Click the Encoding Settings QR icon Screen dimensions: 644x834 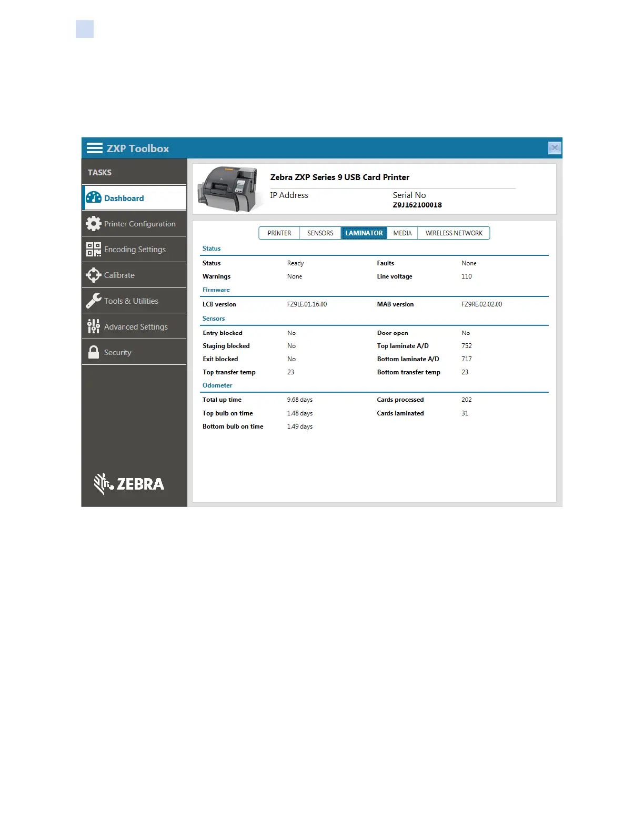(x=94, y=250)
